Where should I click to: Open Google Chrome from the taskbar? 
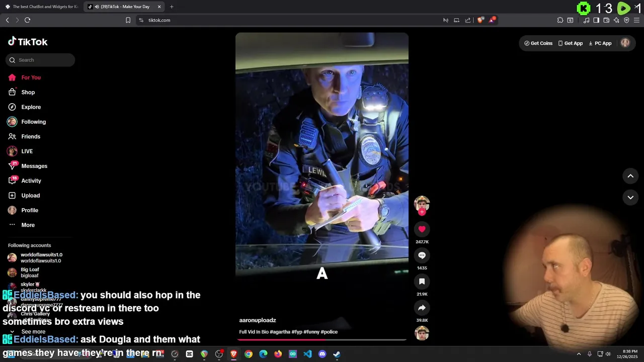click(249, 354)
